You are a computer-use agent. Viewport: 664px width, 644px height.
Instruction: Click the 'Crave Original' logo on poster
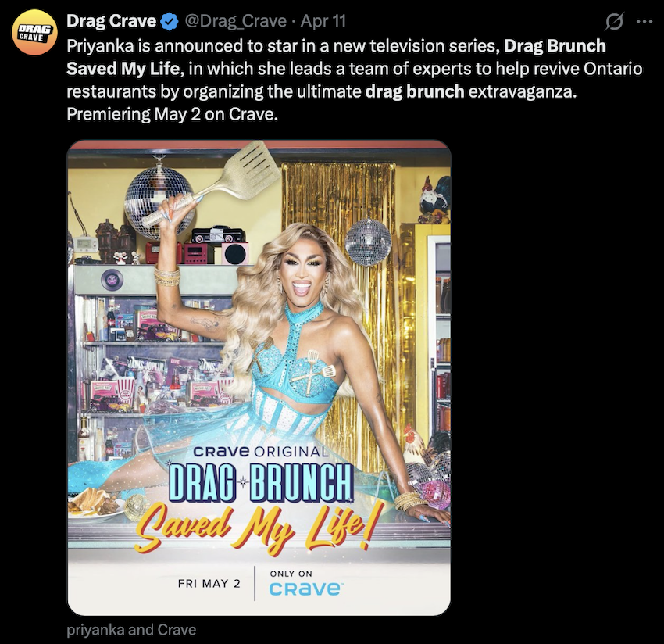click(261, 452)
